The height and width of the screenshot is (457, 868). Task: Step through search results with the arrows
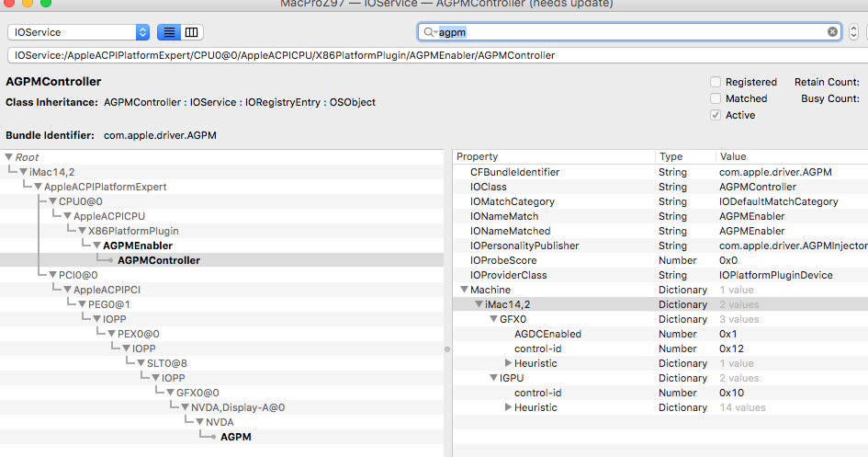coord(853,32)
